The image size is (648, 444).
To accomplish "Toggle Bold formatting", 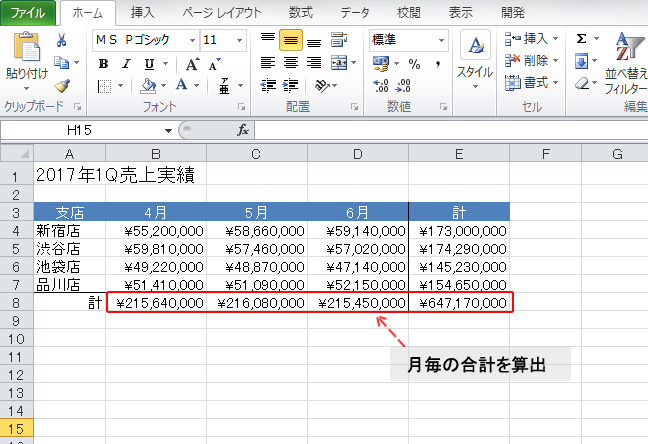I will pyautogui.click(x=103, y=63).
